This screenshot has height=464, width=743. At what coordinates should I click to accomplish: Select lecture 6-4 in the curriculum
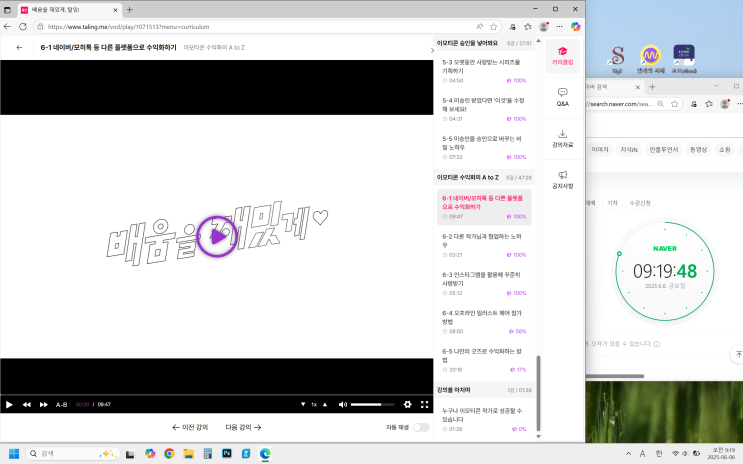coord(484,322)
